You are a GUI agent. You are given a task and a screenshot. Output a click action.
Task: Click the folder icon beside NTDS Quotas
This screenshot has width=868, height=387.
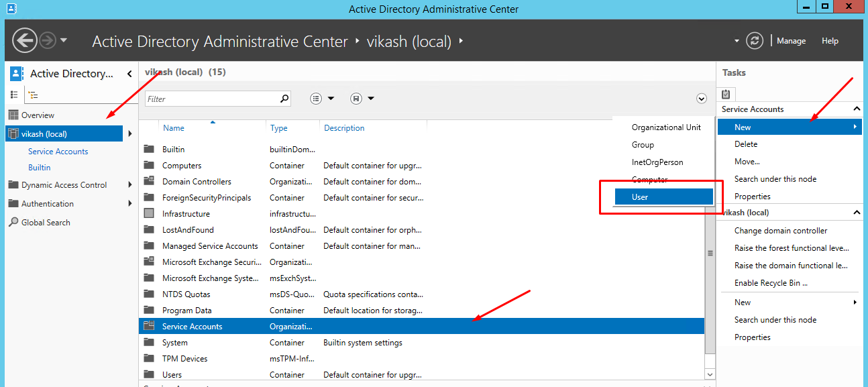149,294
